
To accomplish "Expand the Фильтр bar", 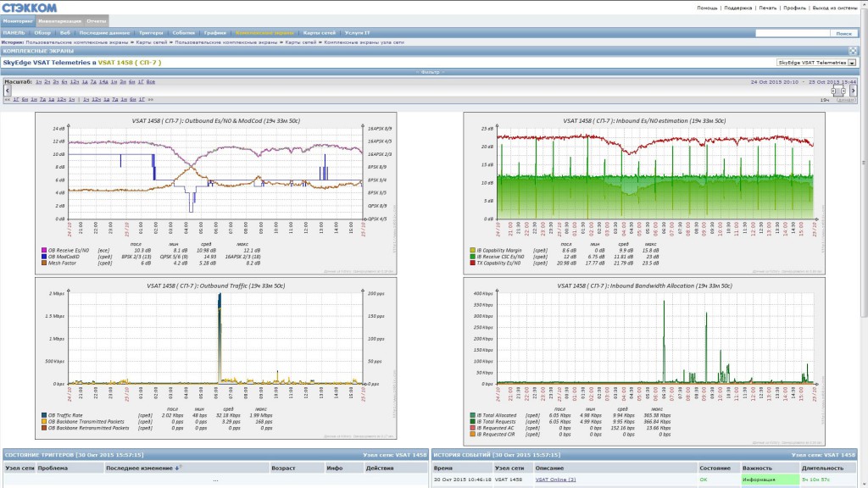I will (x=430, y=72).
